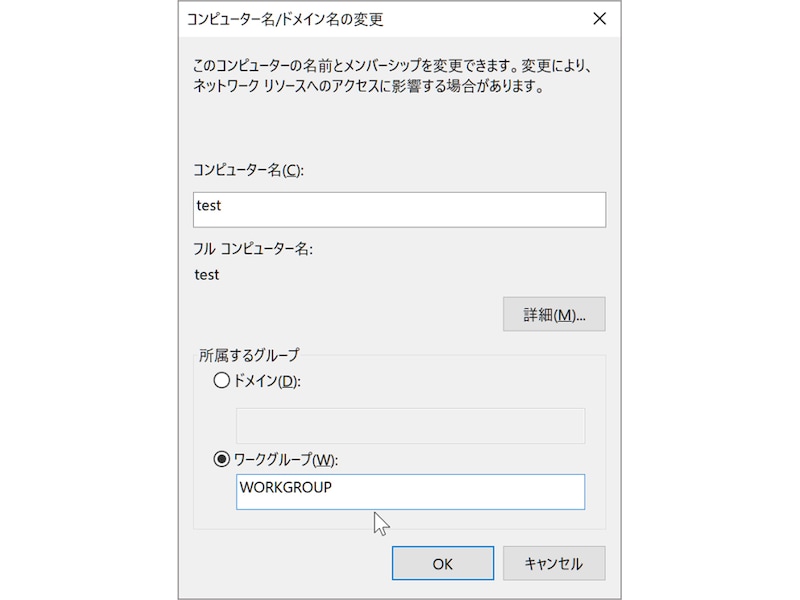Place cursor on test in name field
This screenshot has height=600, width=800.
click(209, 206)
